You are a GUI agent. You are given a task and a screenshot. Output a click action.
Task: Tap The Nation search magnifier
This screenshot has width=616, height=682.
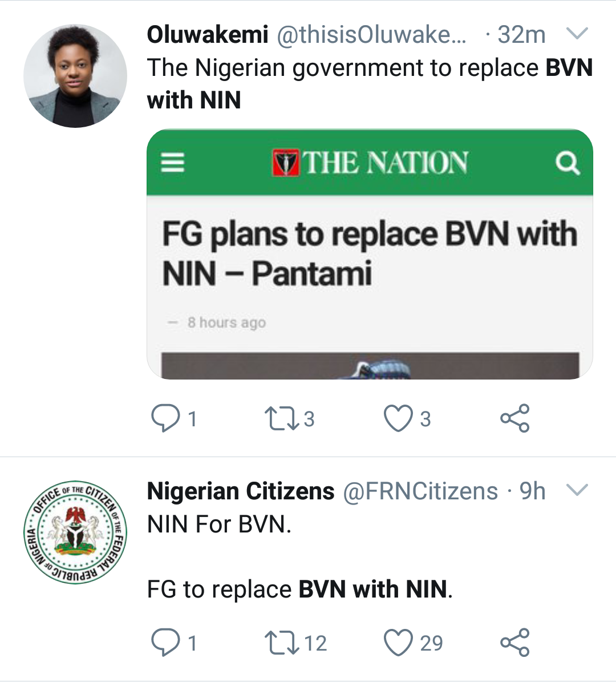pyautogui.click(x=567, y=163)
